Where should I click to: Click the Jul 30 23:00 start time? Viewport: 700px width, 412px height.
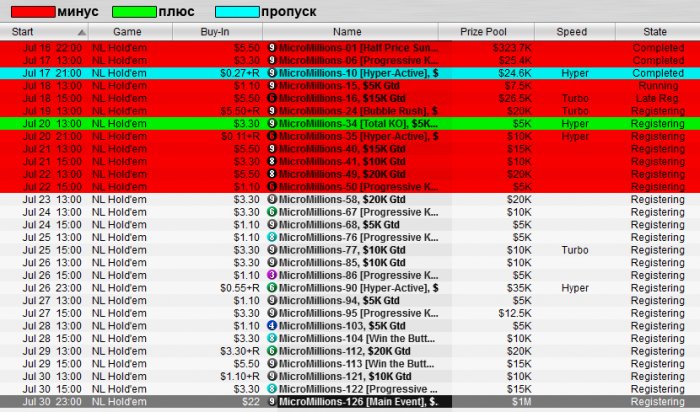[52, 402]
